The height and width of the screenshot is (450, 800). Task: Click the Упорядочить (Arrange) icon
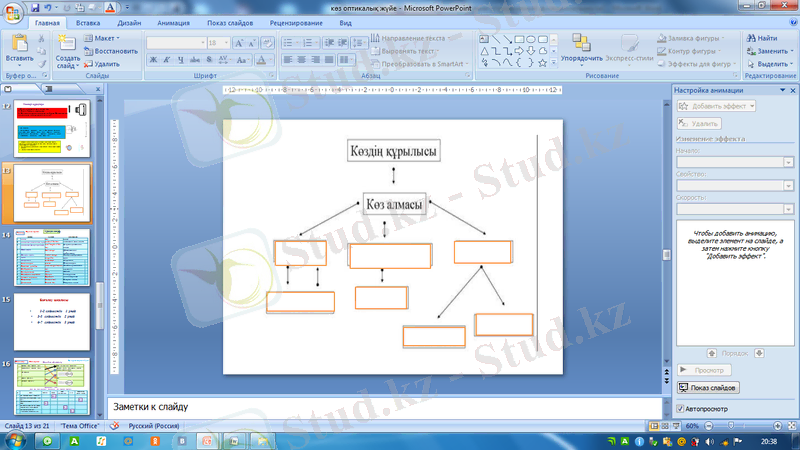[581, 47]
